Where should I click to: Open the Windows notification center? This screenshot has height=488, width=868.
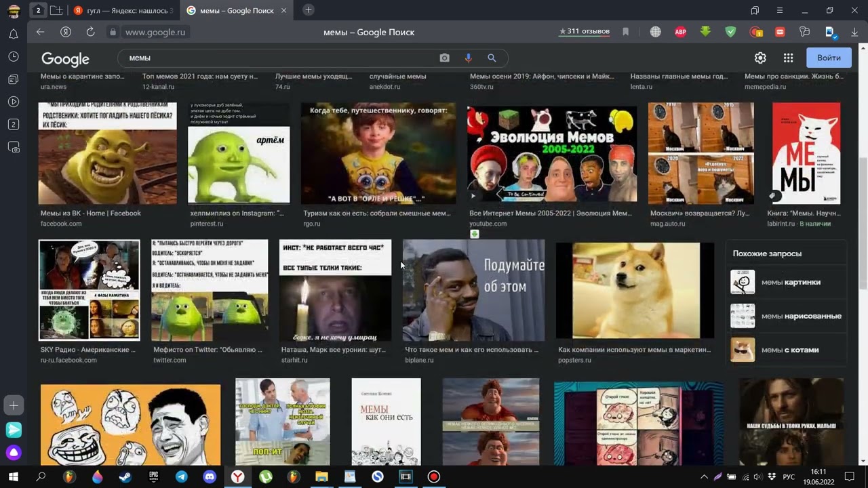point(849,476)
